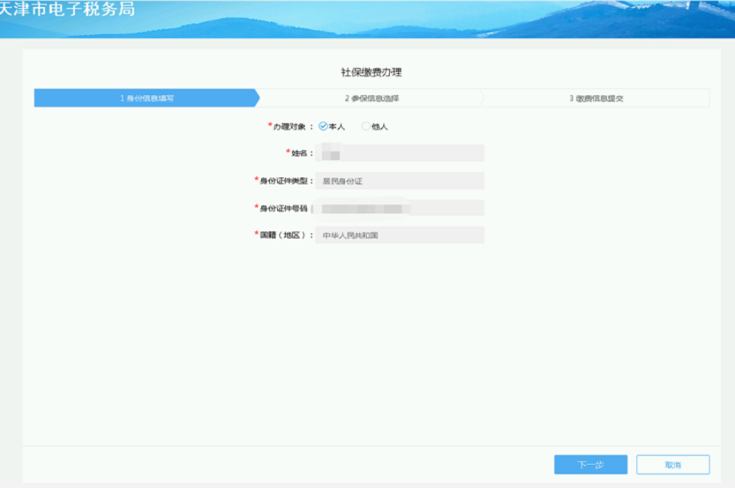735x488 pixels.
Task: Click the 办理对象 field label
Action: [292, 127]
